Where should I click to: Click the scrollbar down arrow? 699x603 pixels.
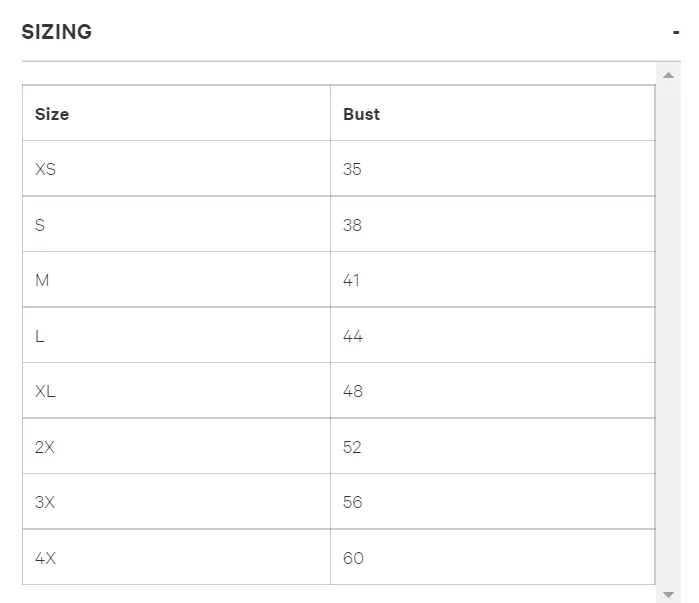(668, 595)
